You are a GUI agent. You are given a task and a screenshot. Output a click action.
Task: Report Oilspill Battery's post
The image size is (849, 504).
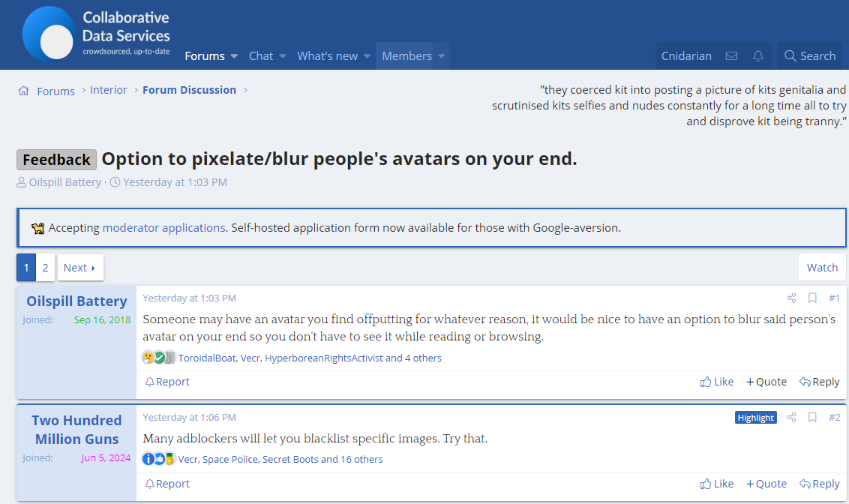[167, 382]
